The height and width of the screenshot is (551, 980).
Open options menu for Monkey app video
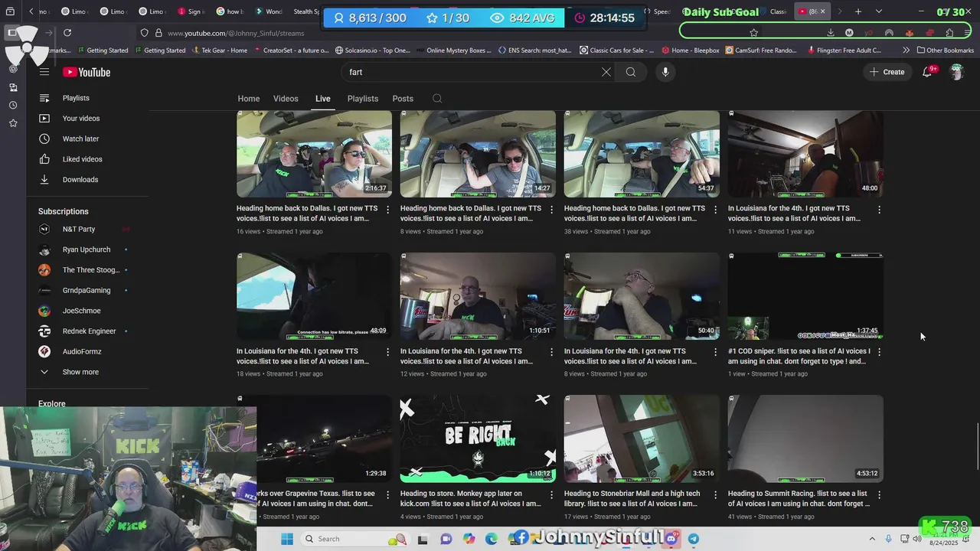tap(551, 495)
